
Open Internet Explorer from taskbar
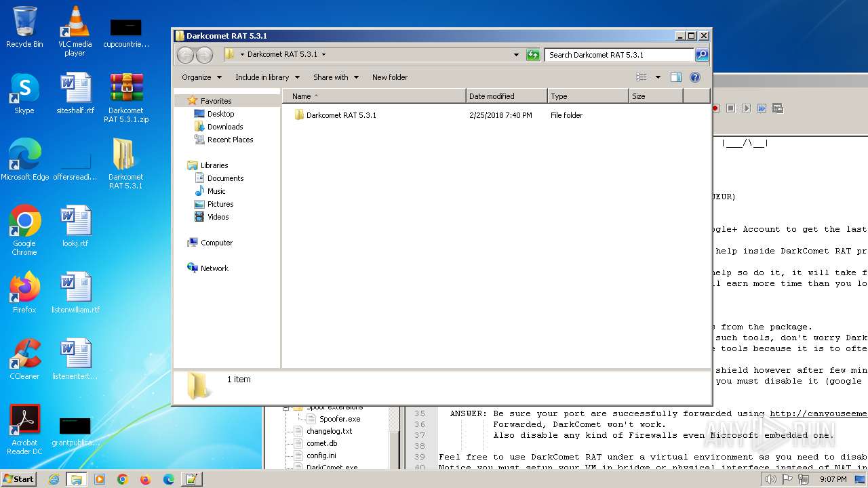pyautogui.click(x=54, y=479)
